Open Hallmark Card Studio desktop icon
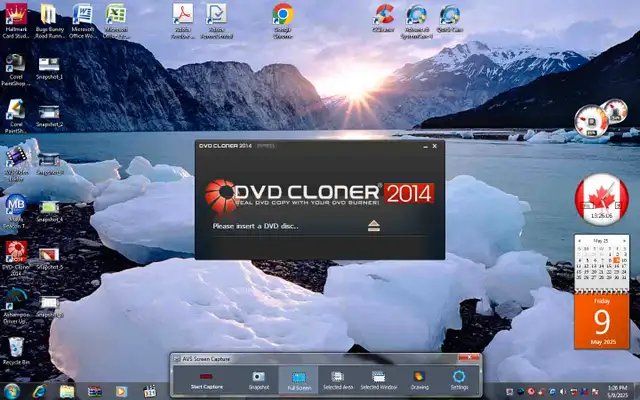Viewport: 640px width, 400px height. click(x=16, y=21)
